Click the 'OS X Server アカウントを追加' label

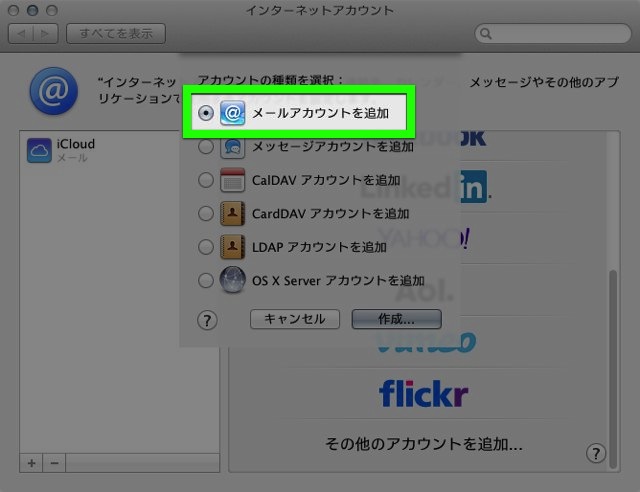pyautogui.click(x=338, y=281)
